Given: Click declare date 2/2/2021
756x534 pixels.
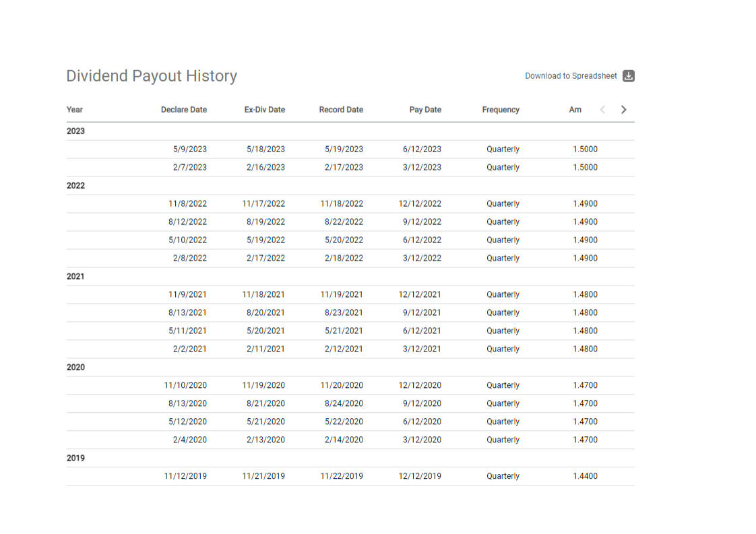Looking at the screenshot, I should click(x=190, y=349).
